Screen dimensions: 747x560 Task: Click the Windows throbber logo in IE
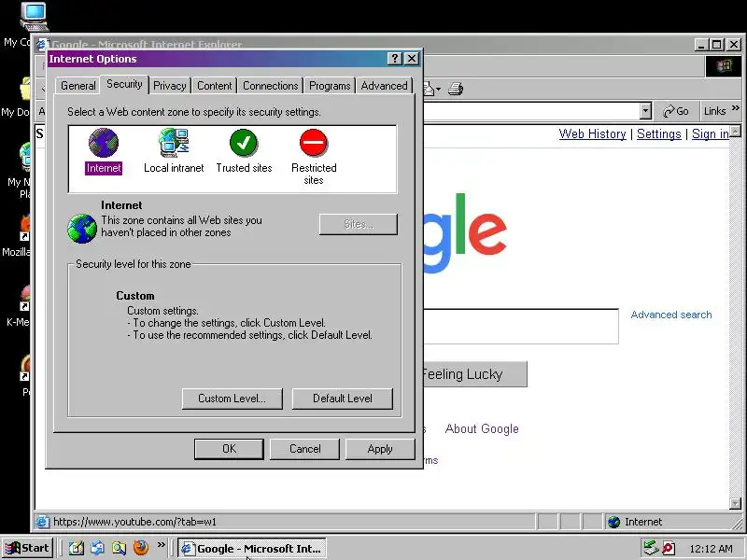pos(723,66)
